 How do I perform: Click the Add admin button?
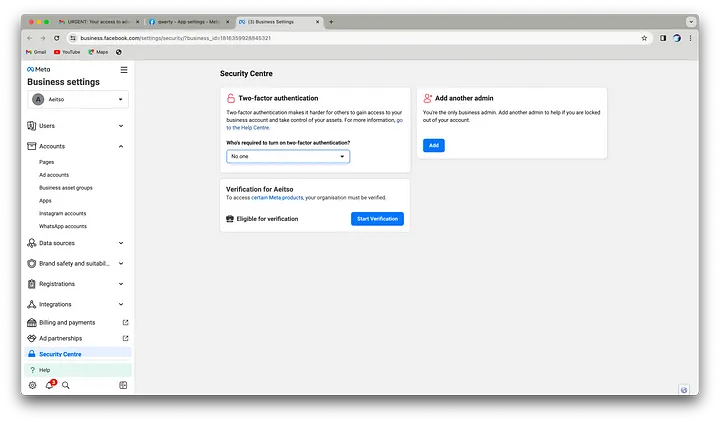tap(433, 146)
